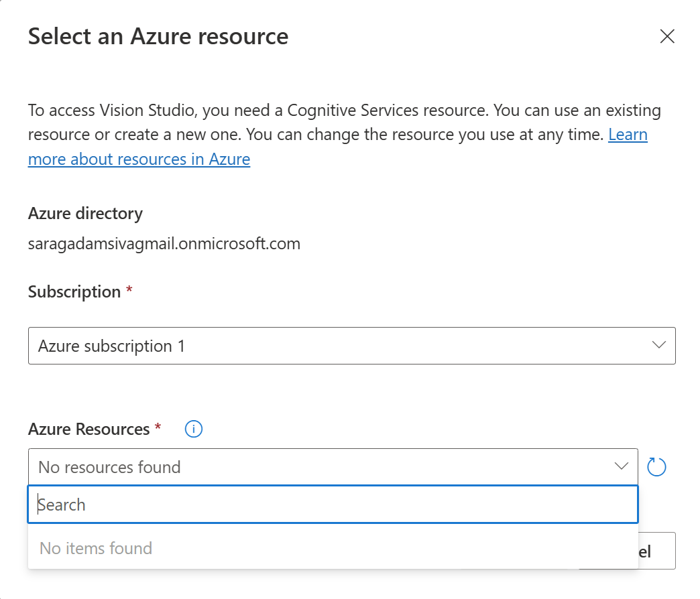Click the refresh icon beside Azure Resources
Screen dimensions: 700x599
point(657,467)
